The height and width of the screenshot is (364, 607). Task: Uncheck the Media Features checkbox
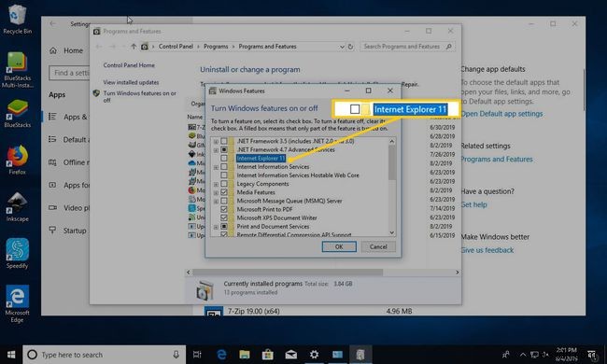(x=224, y=192)
